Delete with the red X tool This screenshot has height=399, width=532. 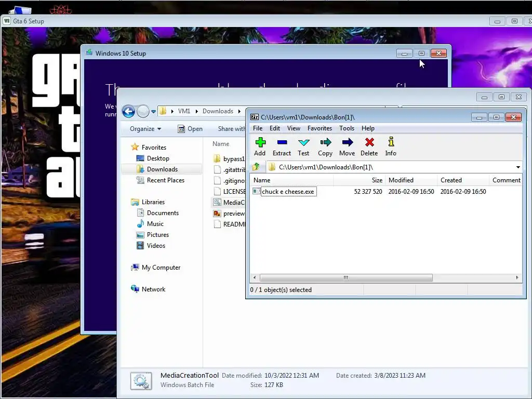[369, 147]
